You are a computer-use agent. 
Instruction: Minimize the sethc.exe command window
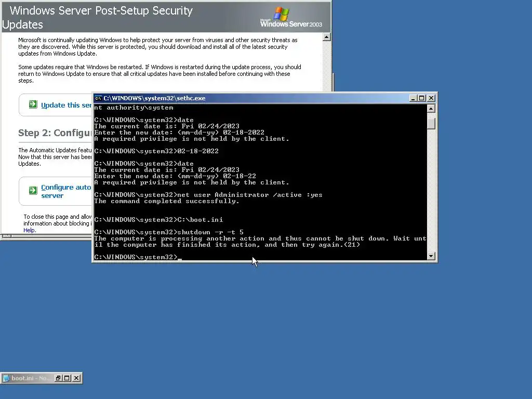pyautogui.click(x=413, y=98)
